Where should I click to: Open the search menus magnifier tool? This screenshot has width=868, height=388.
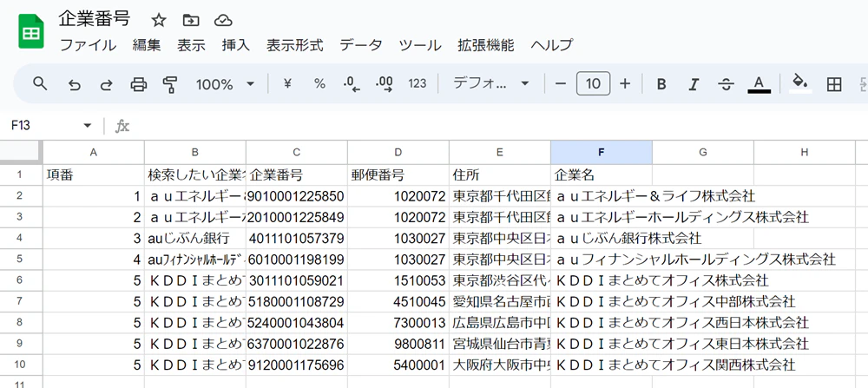click(x=39, y=83)
